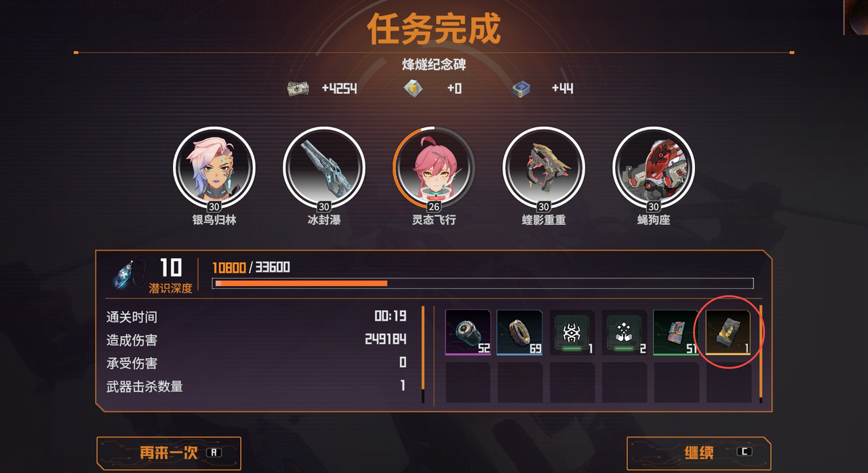Select the 冰封瀑 weapon icon
Image resolution: width=868 pixels, height=473 pixels.
pyautogui.click(x=323, y=167)
